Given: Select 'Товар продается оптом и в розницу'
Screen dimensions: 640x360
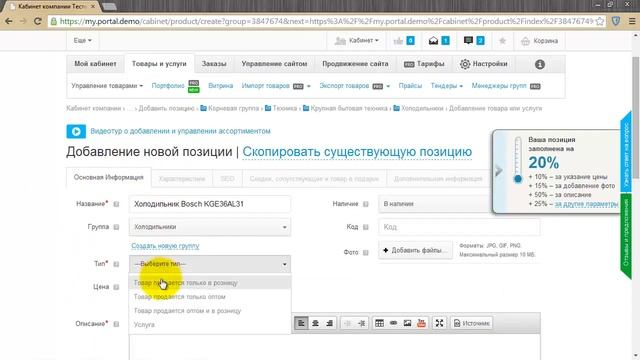Looking at the screenshot, I should (x=210, y=311).
